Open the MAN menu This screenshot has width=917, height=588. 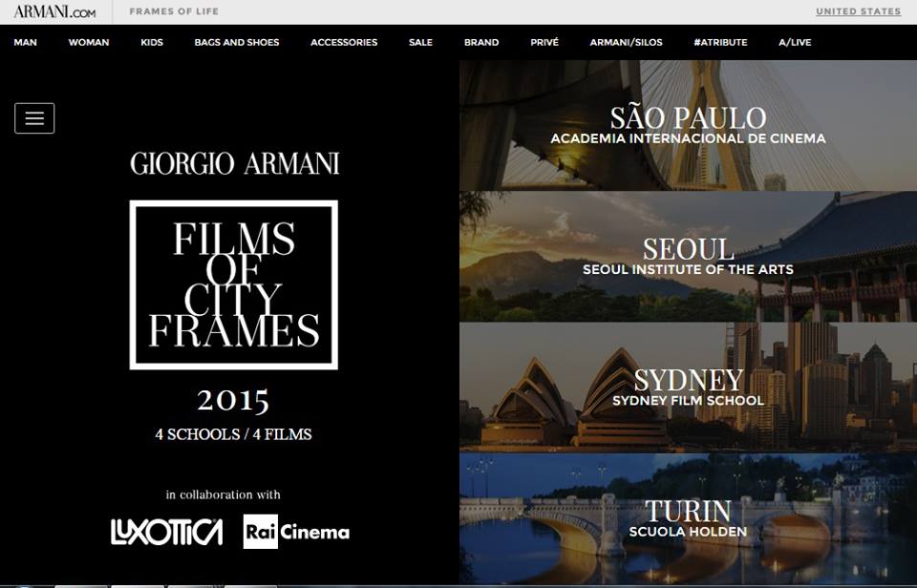[x=25, y=42]
